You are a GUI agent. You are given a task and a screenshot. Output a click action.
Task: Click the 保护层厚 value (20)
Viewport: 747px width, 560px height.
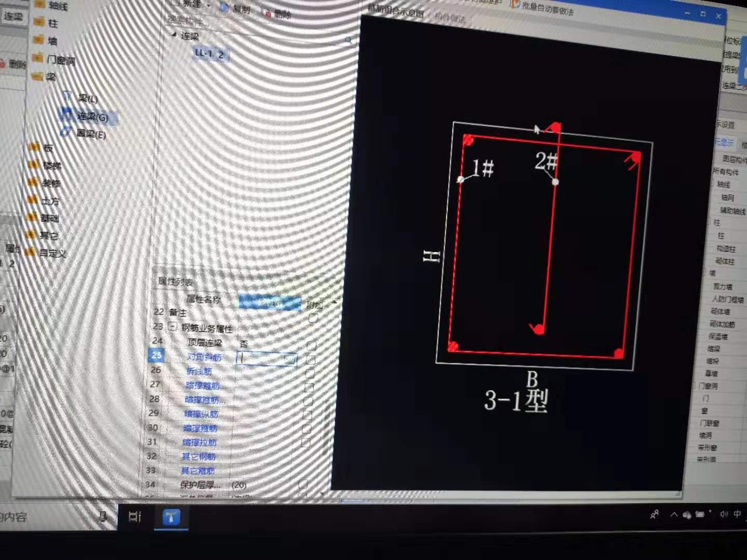click(239, 485)
